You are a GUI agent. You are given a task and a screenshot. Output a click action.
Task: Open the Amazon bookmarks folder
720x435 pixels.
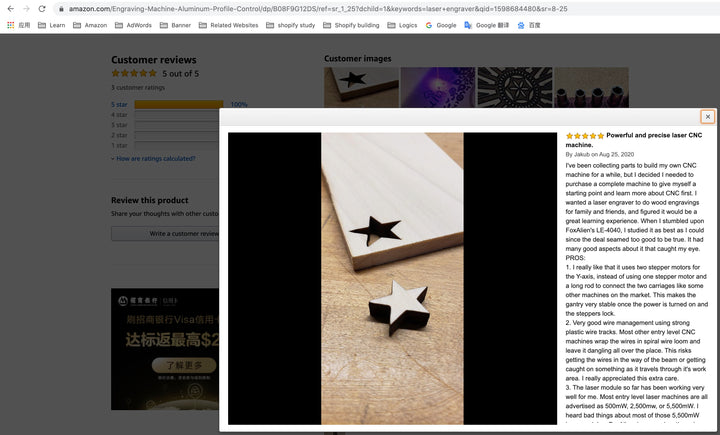pos(89,25)
